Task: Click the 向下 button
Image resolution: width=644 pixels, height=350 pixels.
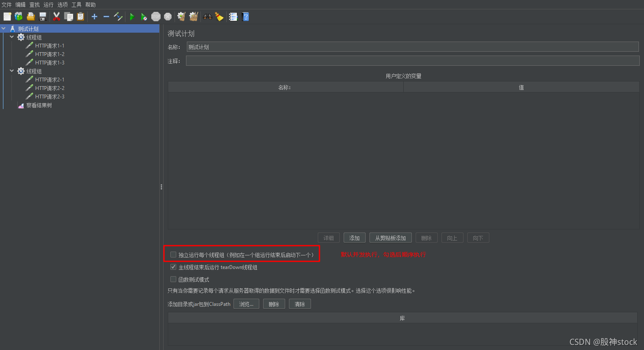Action: [478, 238]
